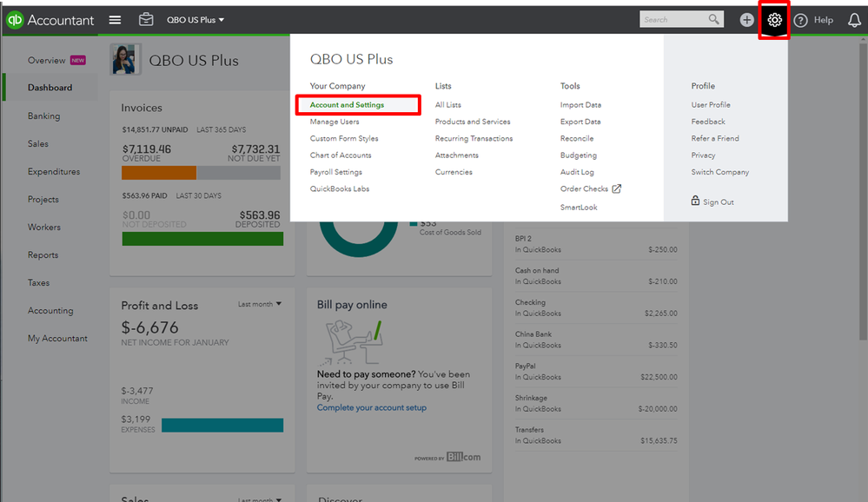Open Privacy
868x502 pixels.
(x=703, y=155)
